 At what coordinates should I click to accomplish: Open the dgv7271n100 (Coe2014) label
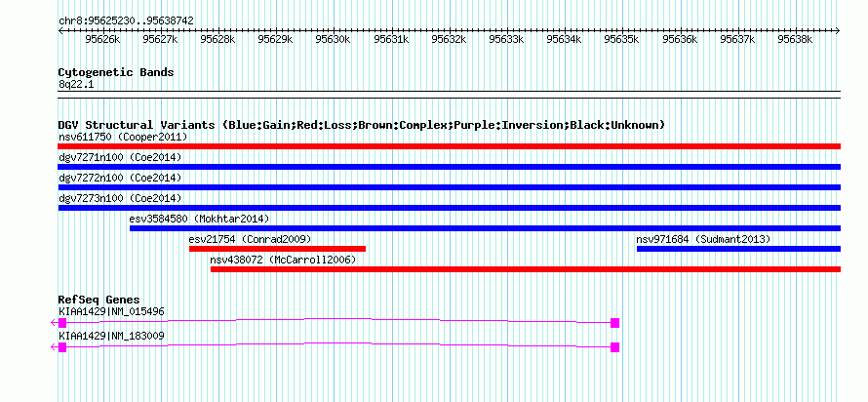(x=120, y=157)
